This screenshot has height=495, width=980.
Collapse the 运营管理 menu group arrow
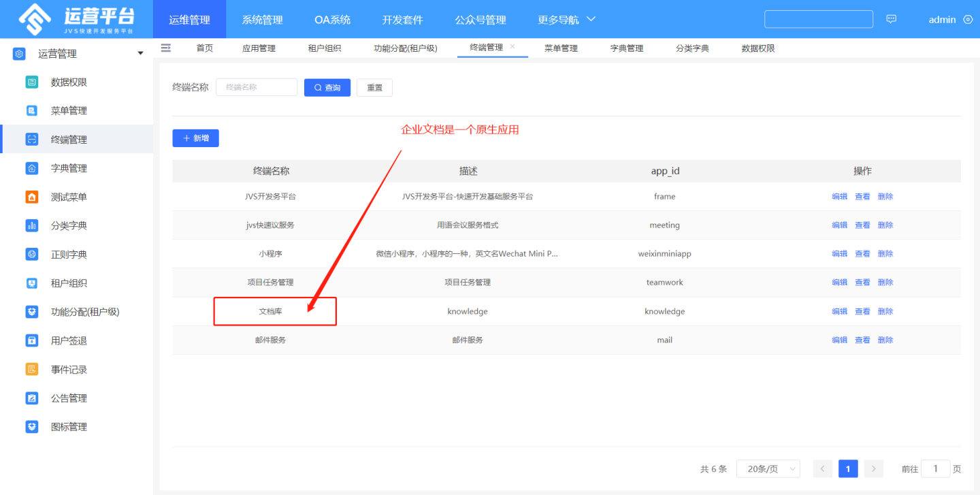[x=140, y=54]
